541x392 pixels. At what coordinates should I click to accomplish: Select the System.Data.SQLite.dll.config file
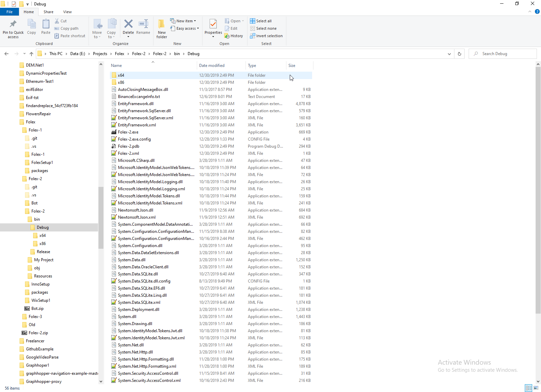click(211, 281)
